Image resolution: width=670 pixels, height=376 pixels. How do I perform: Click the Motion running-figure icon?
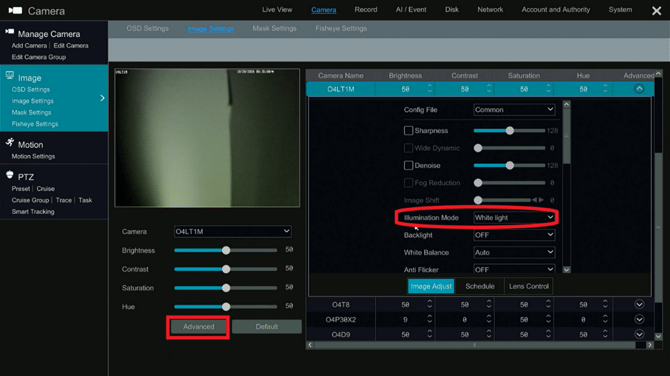10,142
